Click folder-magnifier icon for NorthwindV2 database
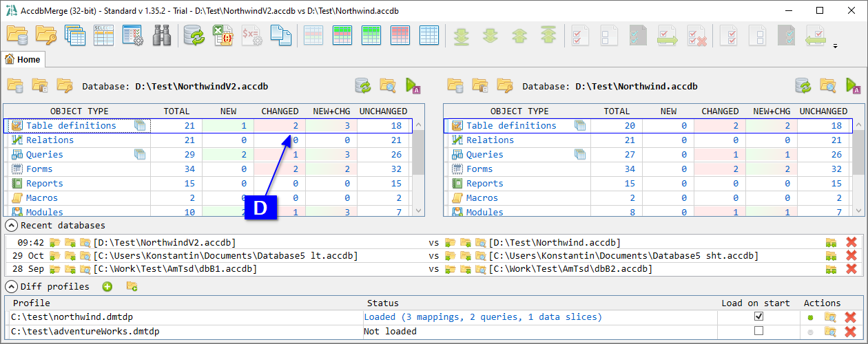The width and height of the screenshot is (868, 344). [388, 85]
